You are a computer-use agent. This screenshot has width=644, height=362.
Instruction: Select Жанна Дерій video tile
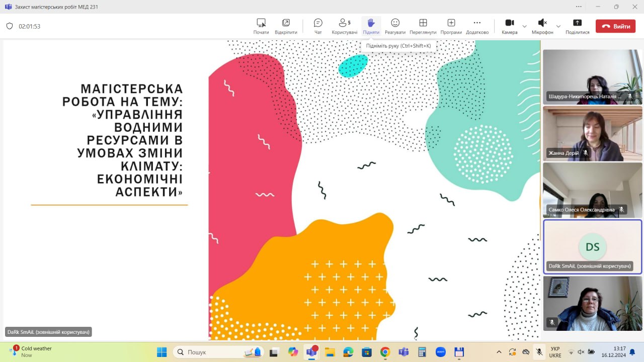[593, 133]
